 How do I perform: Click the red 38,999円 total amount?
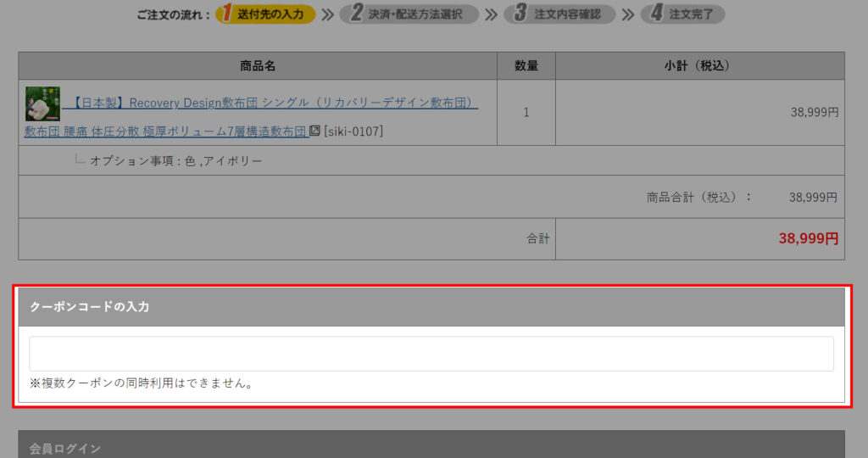[x=808, y=238]
